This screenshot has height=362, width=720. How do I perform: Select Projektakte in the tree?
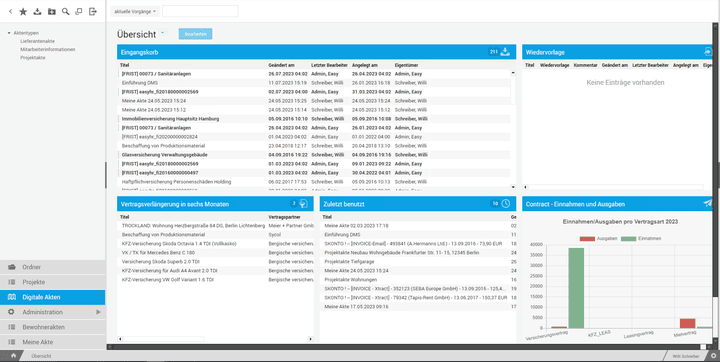(33, 57)
